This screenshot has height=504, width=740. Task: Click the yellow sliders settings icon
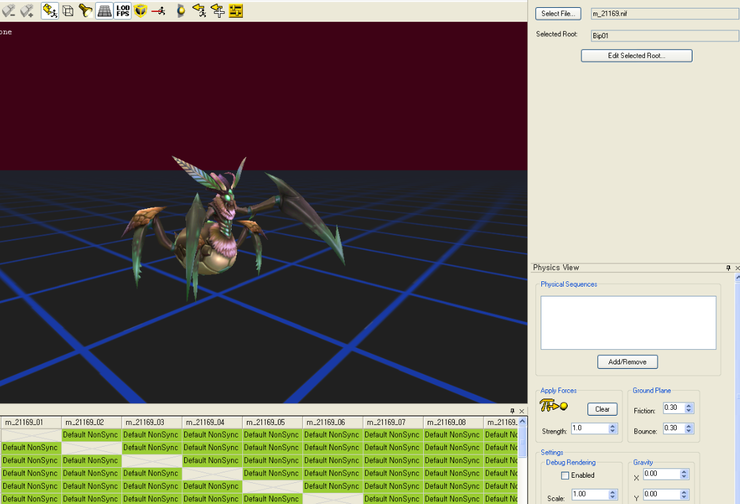236,11
